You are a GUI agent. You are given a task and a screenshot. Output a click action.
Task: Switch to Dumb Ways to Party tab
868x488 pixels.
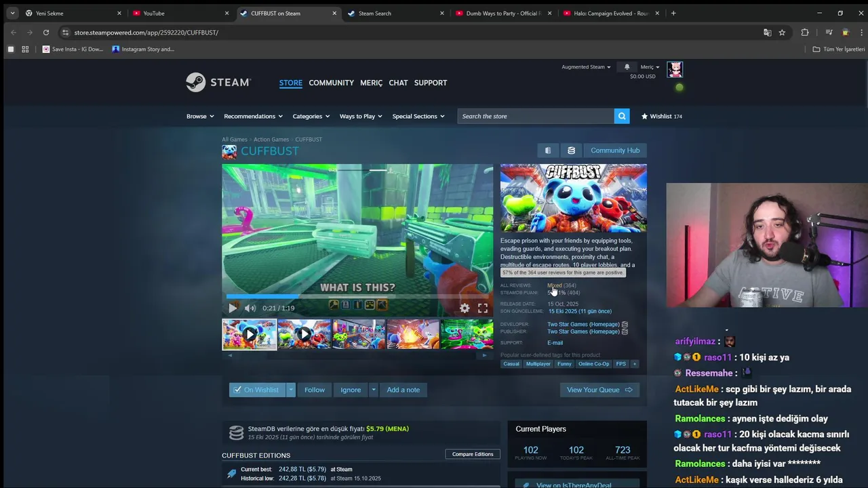pos(504,13)
